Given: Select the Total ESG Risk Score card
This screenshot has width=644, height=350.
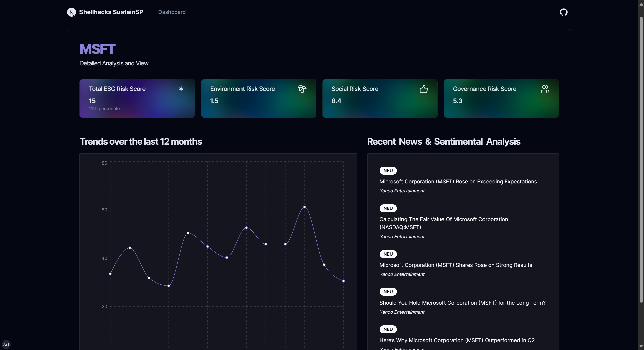Looking at the screenshot, I should [x=137, y=98].
